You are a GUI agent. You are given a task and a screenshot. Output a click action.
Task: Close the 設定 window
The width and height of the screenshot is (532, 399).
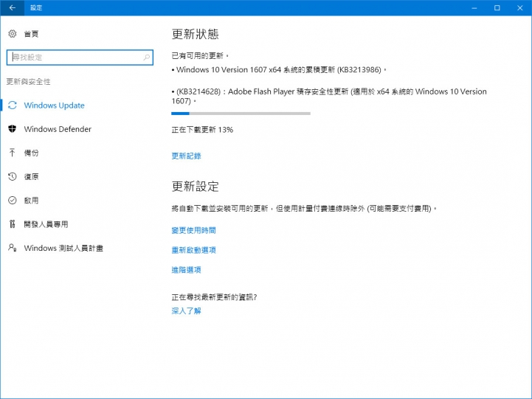coord(519,8)
